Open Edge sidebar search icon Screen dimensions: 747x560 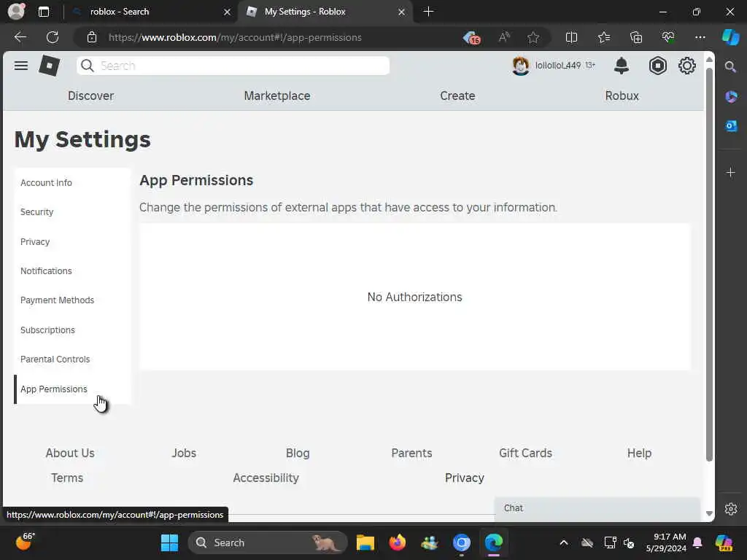730,66
